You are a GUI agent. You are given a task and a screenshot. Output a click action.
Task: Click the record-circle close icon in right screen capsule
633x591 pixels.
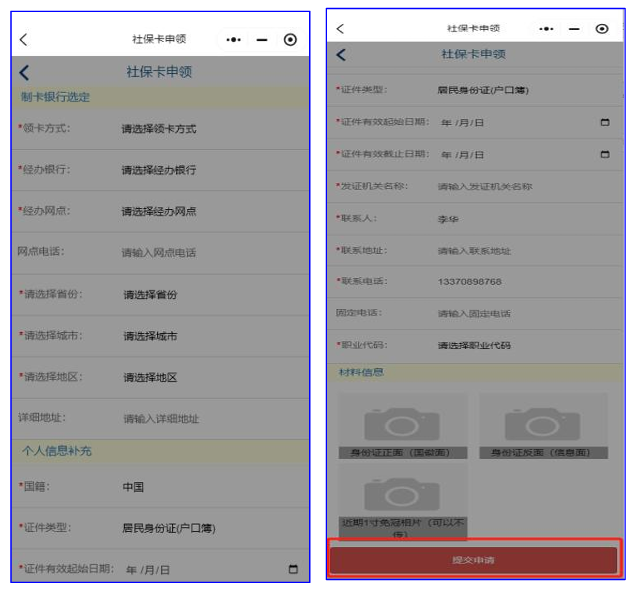(x=601, y=29)
